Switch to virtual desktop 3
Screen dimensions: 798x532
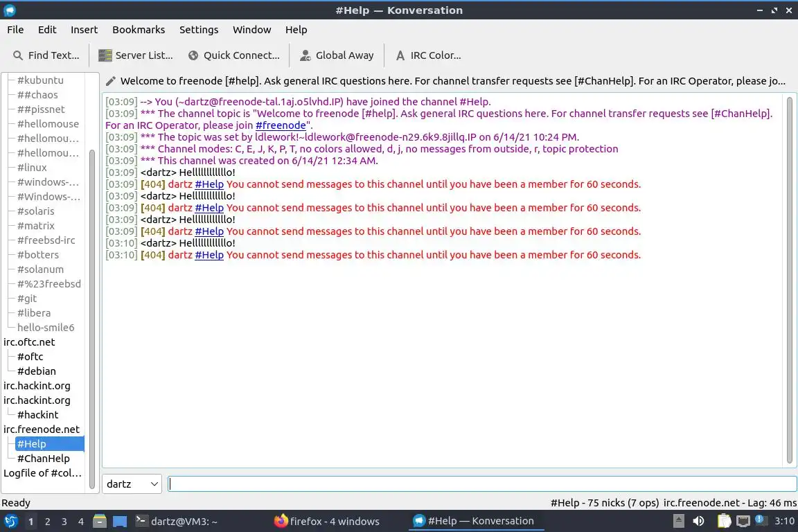64,522
